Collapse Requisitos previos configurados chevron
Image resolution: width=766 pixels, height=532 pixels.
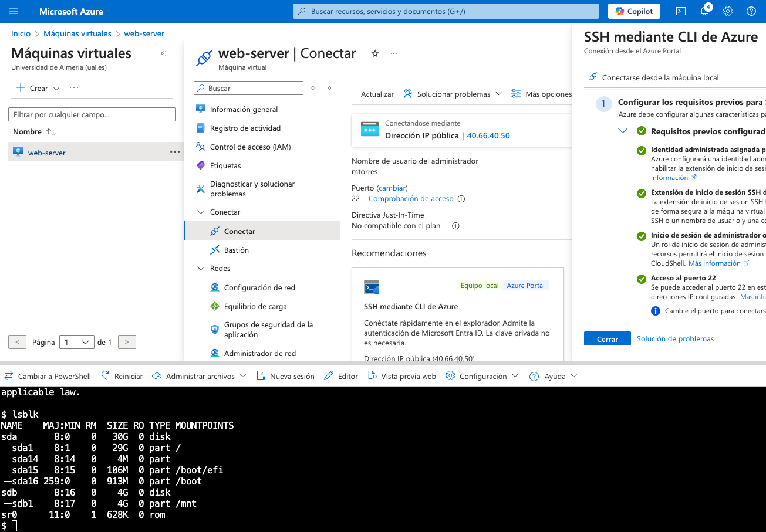pyautogui.click(x=623, y=131)
